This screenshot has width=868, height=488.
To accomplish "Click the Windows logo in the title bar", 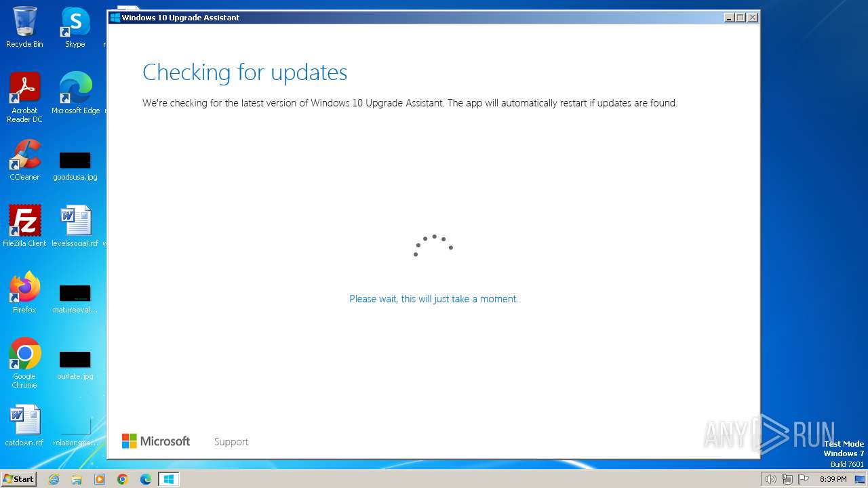I will [x=115, y=18].
